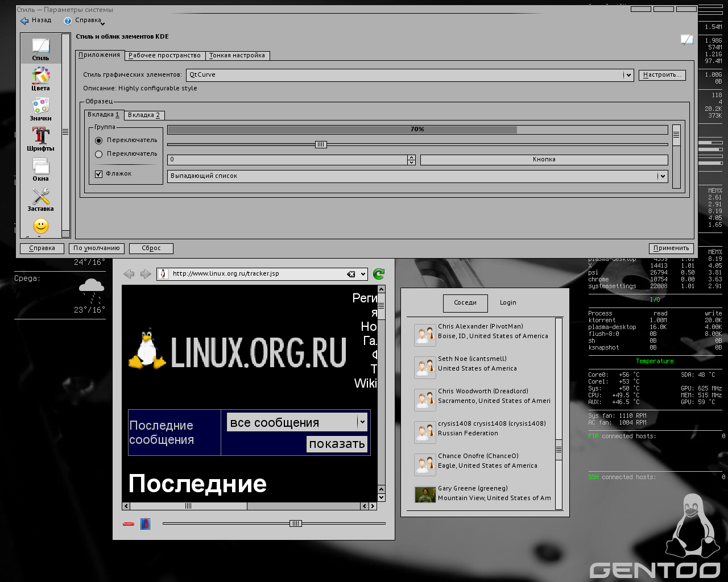Open the Заставка splash screen section
Viewport: 728px width, 582px height.
click(41, 199)
